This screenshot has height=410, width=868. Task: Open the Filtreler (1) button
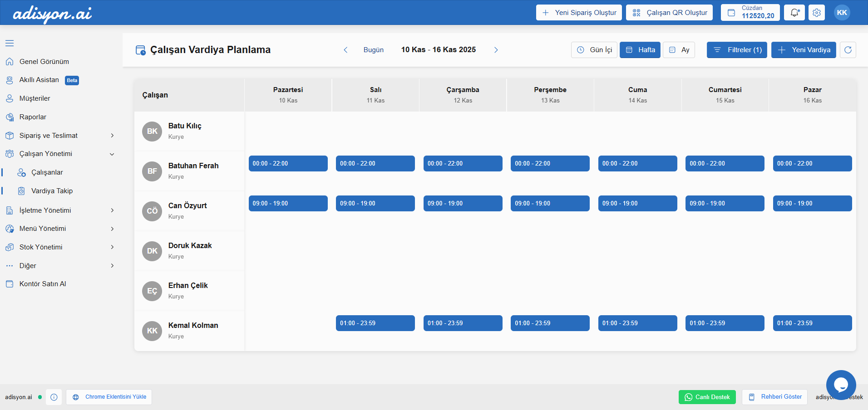[737, 50]
